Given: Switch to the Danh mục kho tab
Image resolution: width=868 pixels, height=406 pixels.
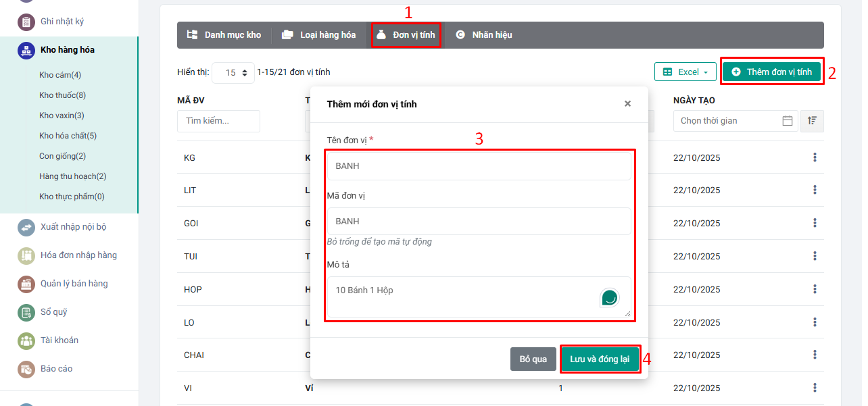Looking at the screenshot, I should (x=224, y=35).
